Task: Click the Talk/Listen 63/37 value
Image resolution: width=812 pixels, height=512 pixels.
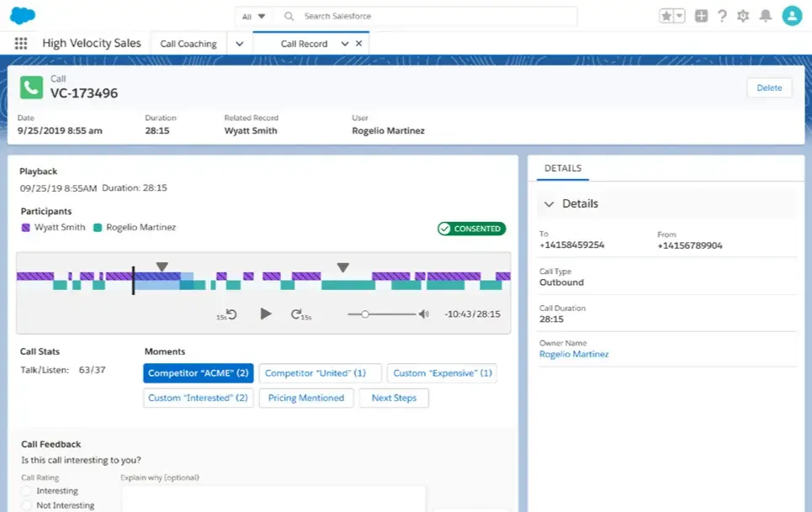Action: (x=93, y=370)
